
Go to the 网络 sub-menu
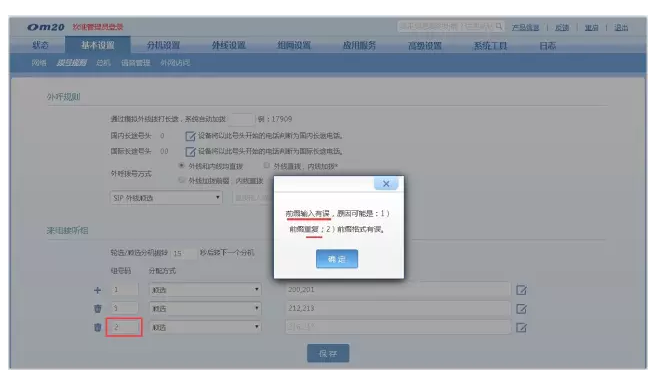(39, 63)
